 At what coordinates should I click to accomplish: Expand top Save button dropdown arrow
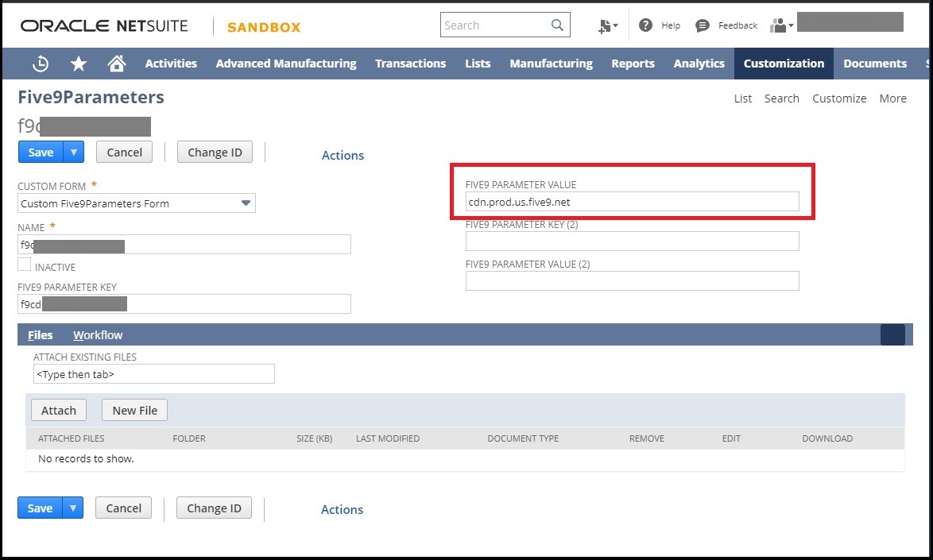click(x=74, y=153)
